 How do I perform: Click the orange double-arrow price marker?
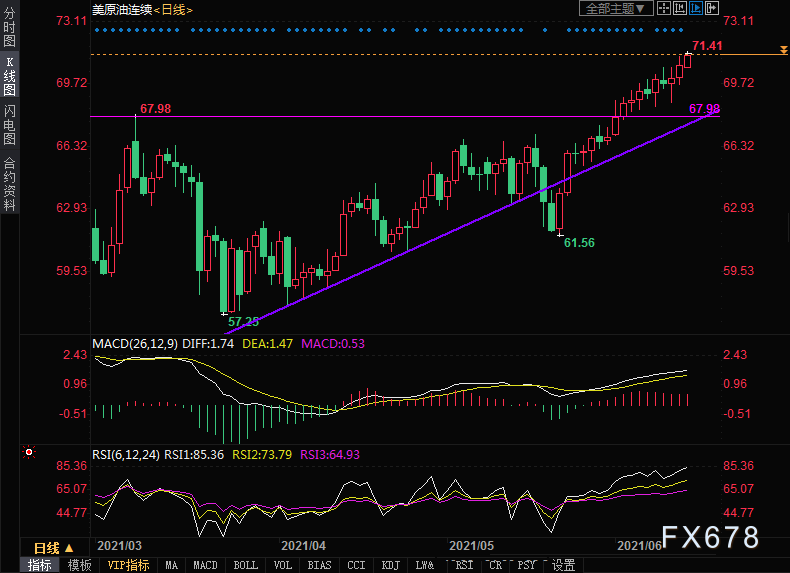click(x=783, y=50)
